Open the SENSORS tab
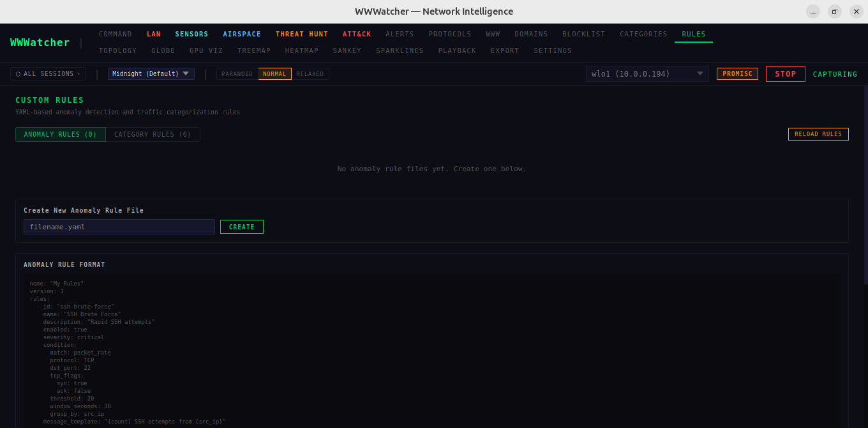Viewport: 868px width, 428px height. coord(192,34)
